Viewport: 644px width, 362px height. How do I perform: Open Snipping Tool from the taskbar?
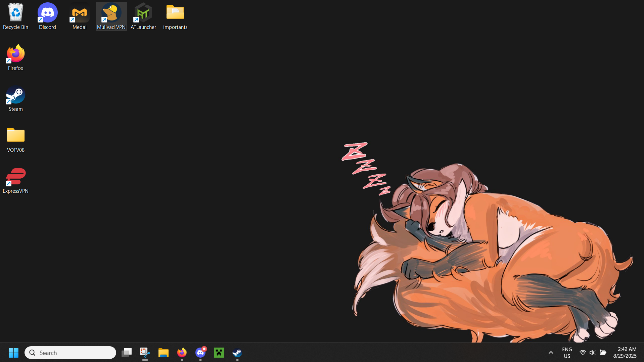145,353
